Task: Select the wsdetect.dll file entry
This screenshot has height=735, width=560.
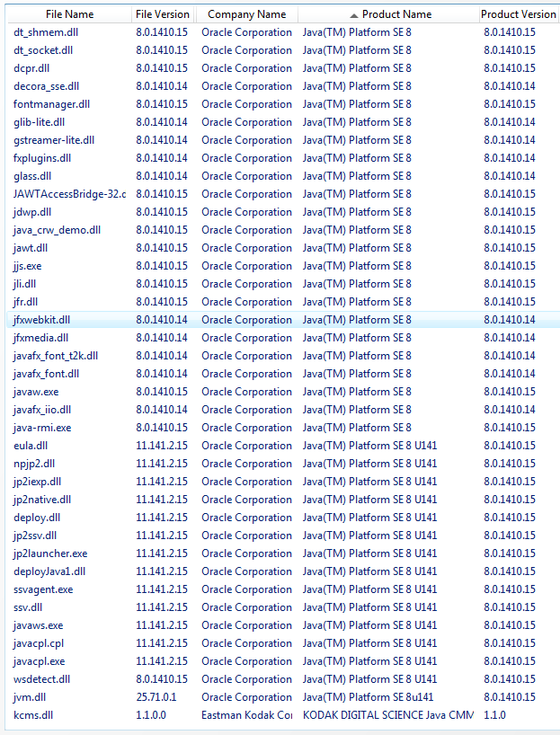Action: tap(41, 679)
